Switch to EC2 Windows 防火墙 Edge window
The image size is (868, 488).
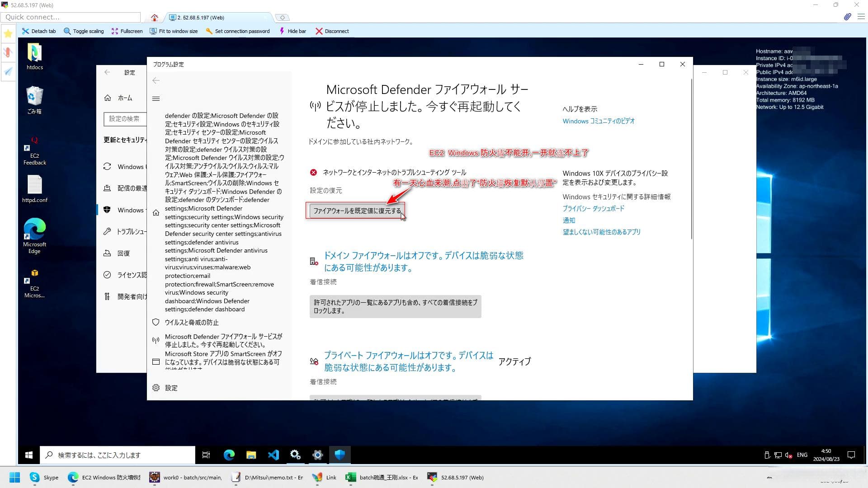(x=104, y=477)
